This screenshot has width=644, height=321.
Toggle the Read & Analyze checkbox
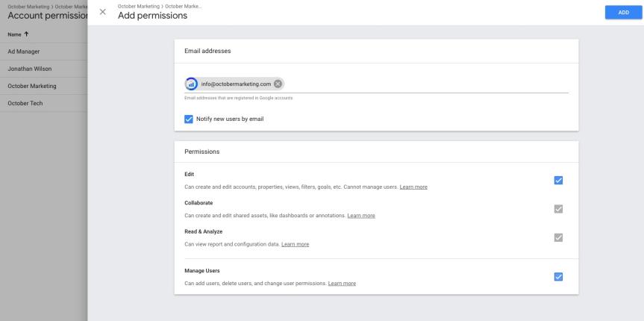click(558, 237)
